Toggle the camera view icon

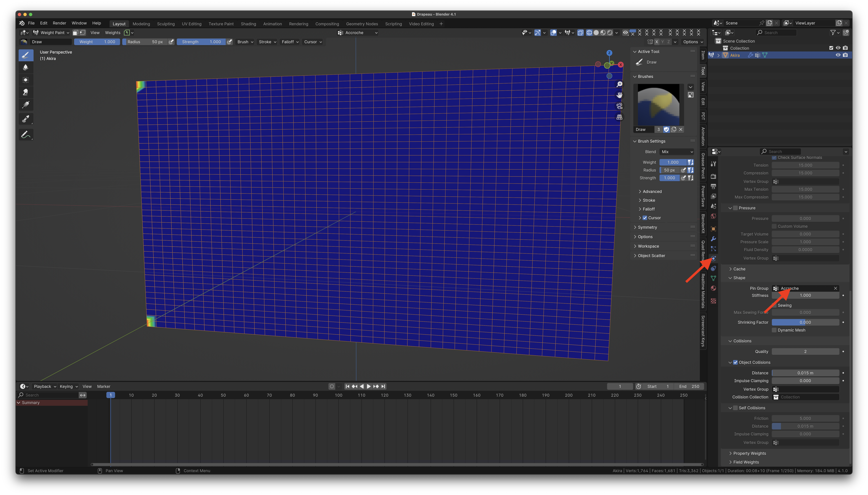(620, 106)
